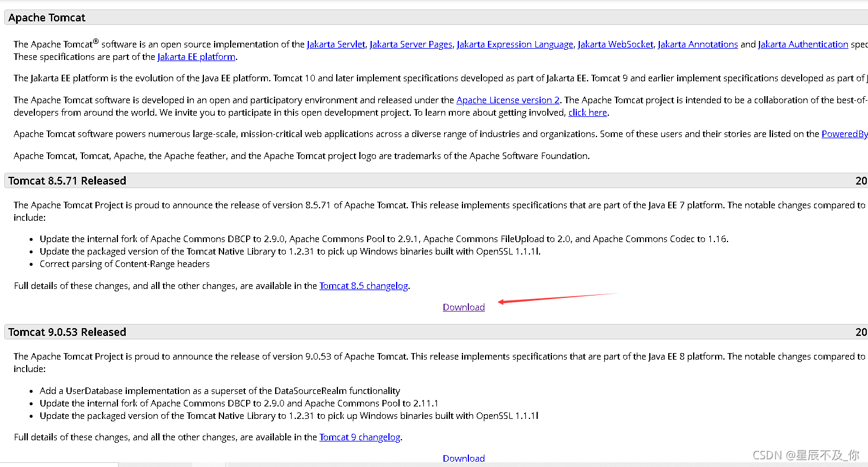Open the Jakarta Server Pages link

pos(411,45)
